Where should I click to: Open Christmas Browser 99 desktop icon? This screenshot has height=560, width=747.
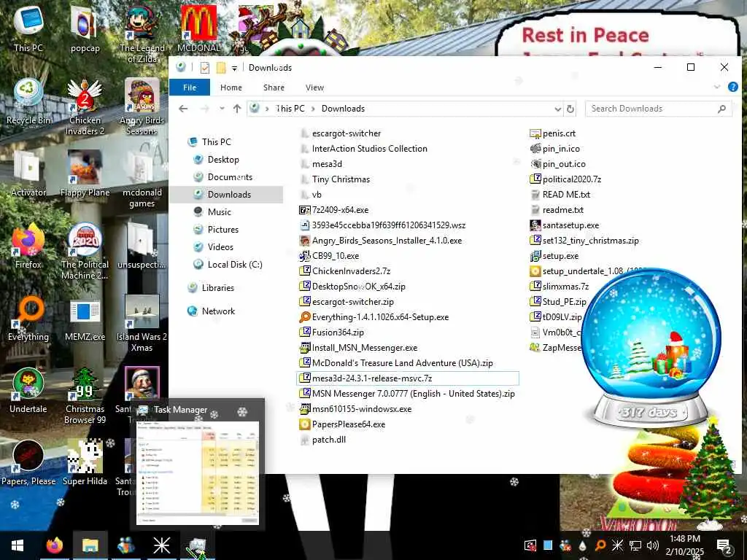point(85,395)
